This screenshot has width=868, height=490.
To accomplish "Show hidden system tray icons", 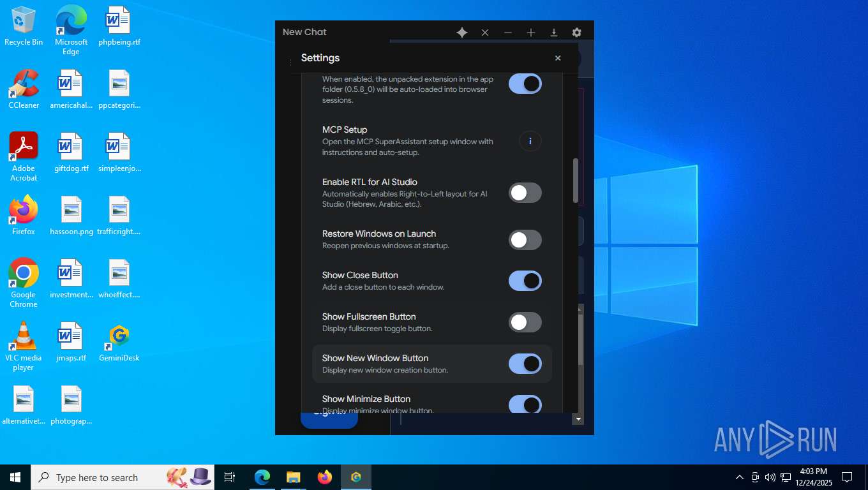I will (740, 477).
